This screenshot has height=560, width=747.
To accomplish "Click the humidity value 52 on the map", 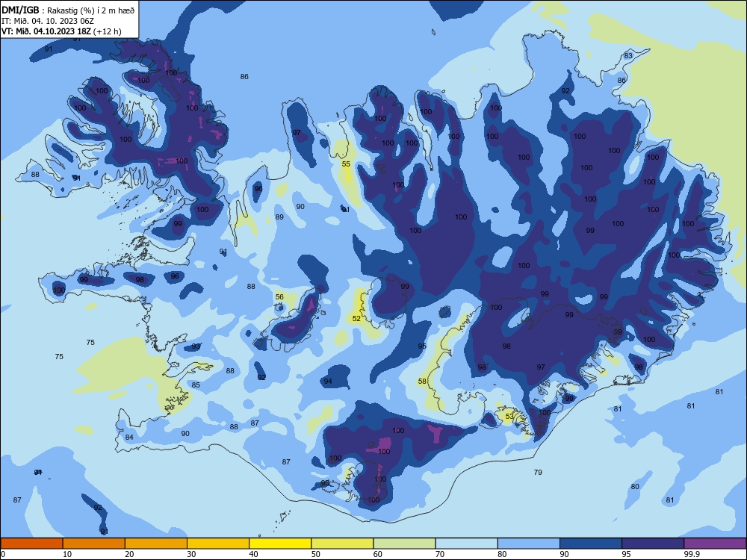I will [356, 319].
